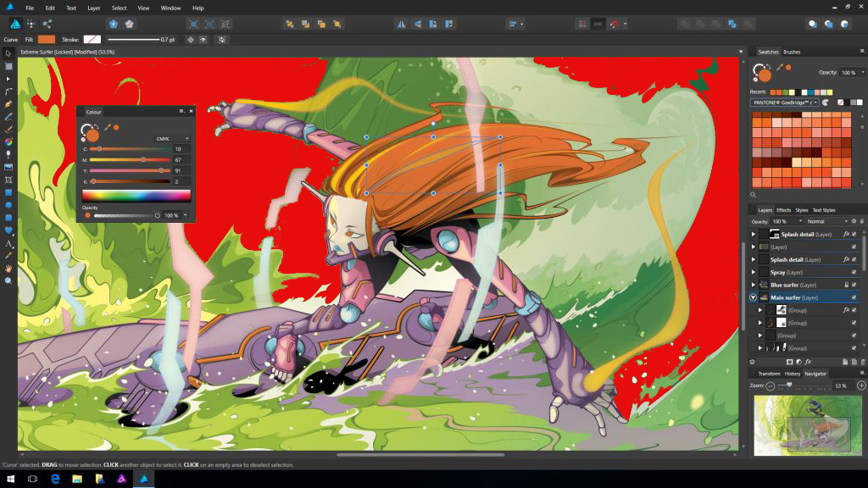
Task: Open the Window menu
Action: [170, 8]
